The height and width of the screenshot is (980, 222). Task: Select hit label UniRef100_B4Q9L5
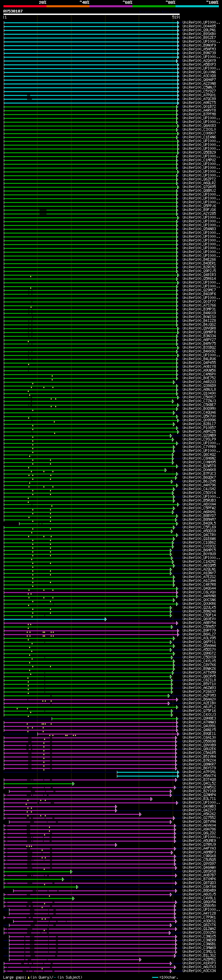click(199, 524)
